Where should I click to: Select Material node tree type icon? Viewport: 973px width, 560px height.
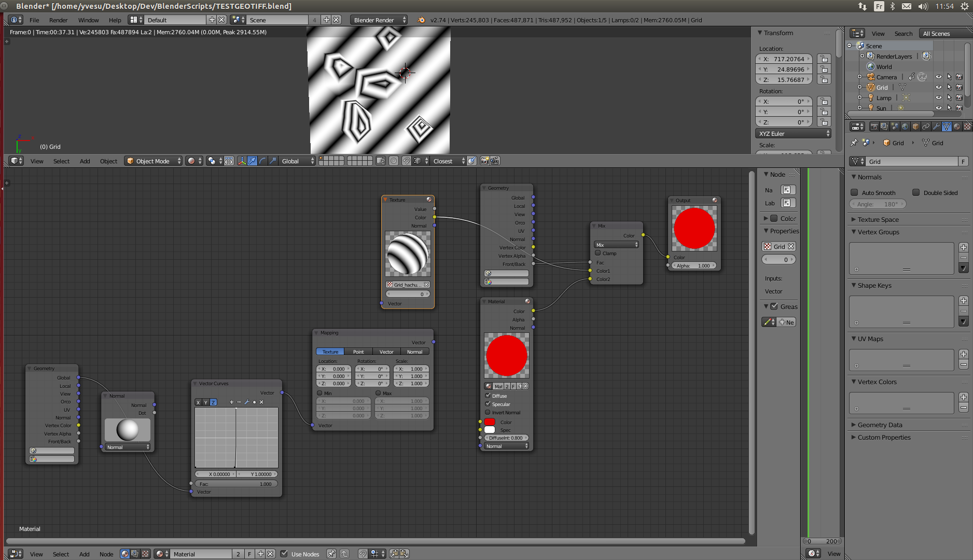[124, 554]
